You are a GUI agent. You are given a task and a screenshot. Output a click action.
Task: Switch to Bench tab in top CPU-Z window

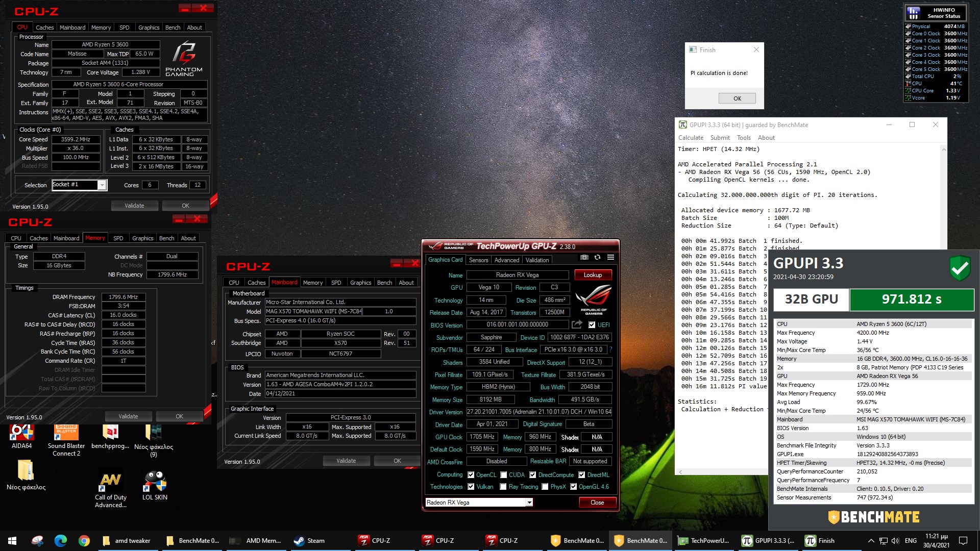[173, 28]
